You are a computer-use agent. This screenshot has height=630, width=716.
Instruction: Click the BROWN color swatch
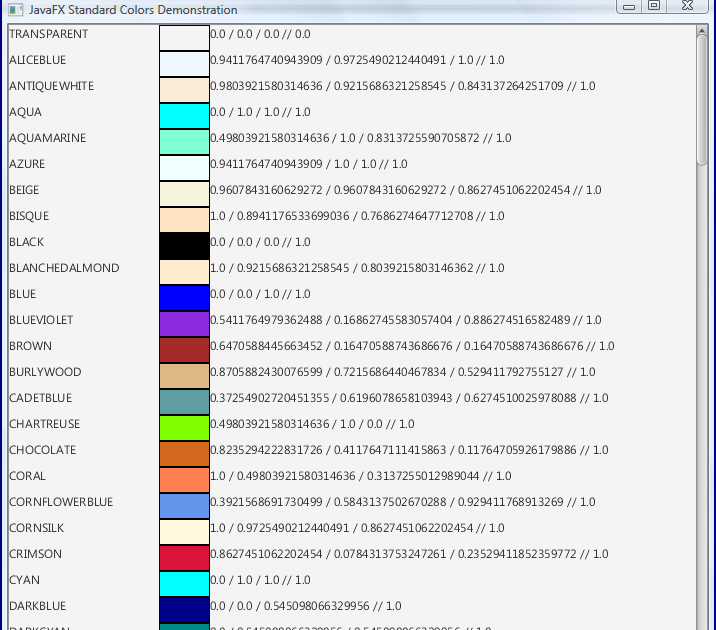coord(184,350)
